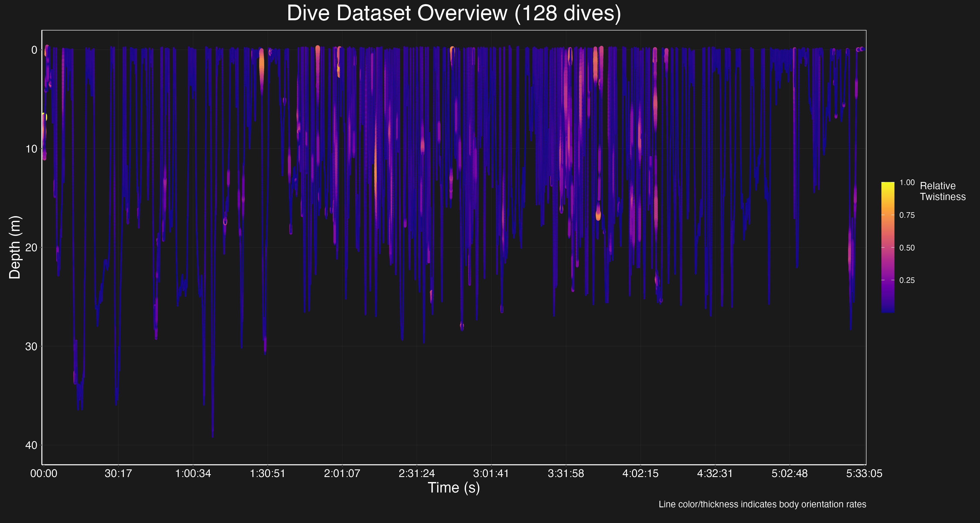Click the chart title 'Dive Dataset Overview (128 dives)'

[x=454, y=13]
